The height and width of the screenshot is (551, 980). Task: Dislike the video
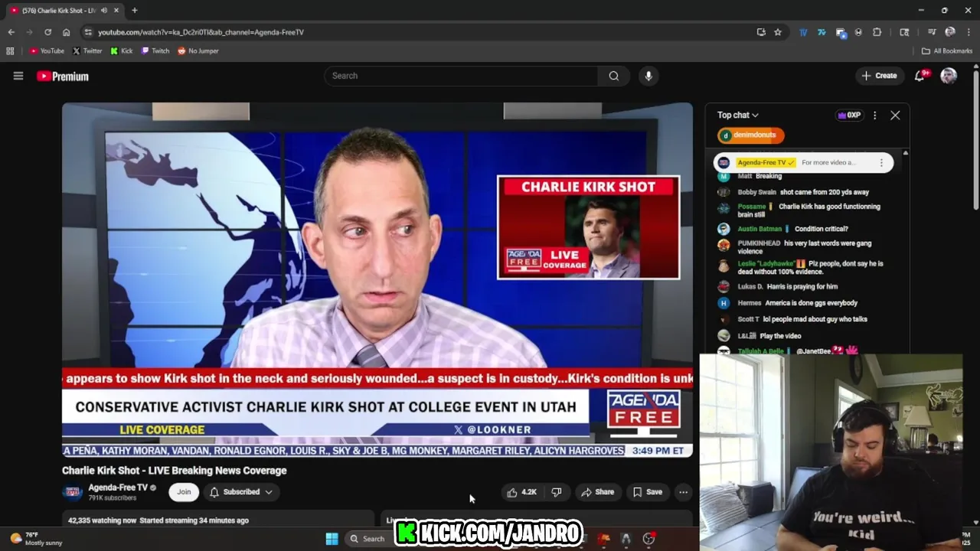coord(557,492)
